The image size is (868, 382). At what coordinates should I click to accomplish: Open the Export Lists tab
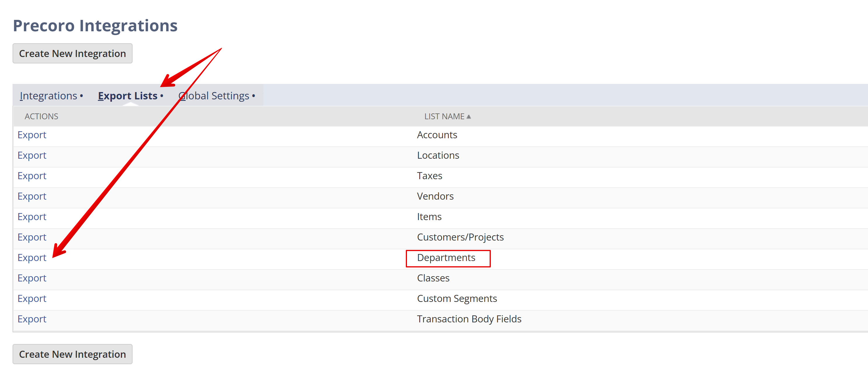131,96
